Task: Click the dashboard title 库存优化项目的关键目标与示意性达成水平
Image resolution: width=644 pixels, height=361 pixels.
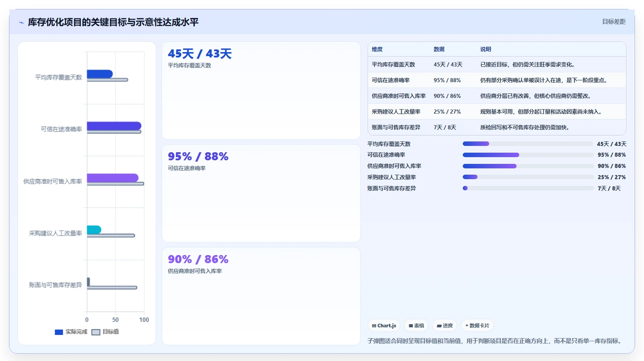Action: click(x=113, y=22)
